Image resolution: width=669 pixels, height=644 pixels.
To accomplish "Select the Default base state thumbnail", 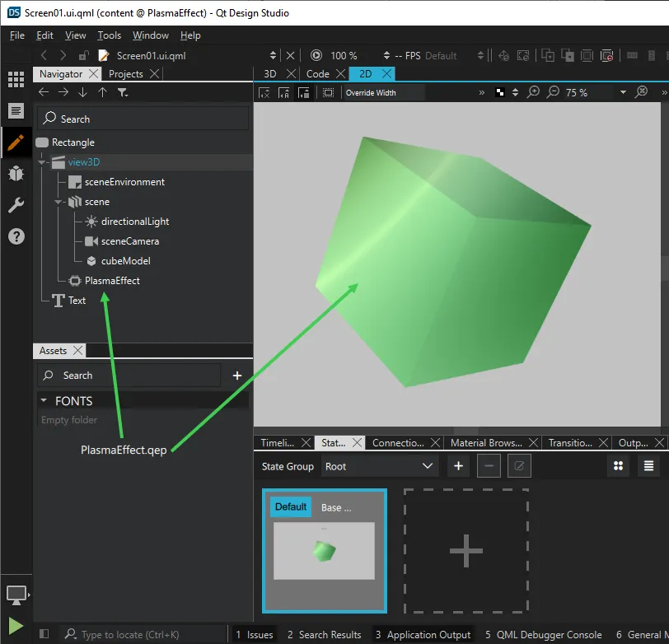I will [324, 551].
